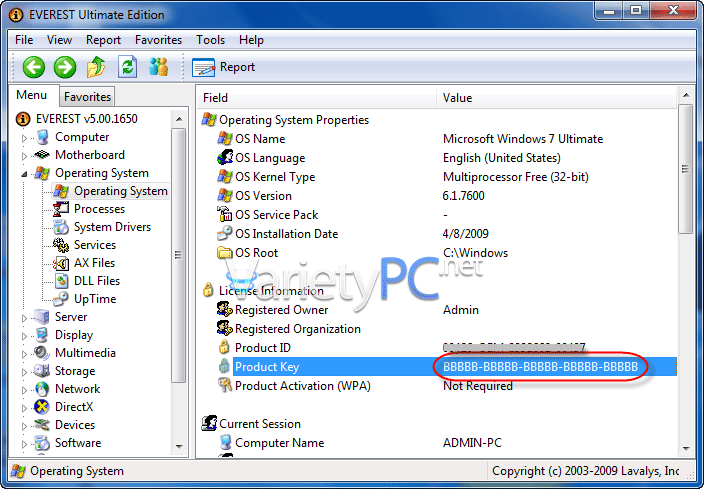This screenshot has height=489, width=704.
Task: Expand the Storage tree node
Action: pos(24,372)
